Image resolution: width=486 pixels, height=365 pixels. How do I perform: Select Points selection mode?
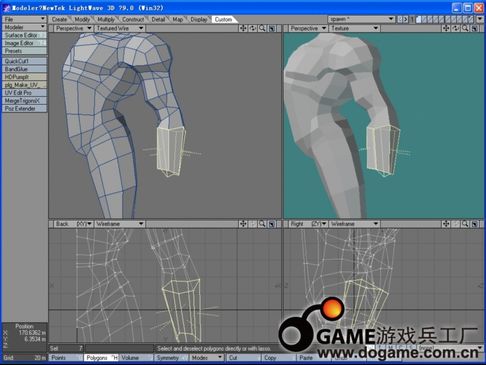[66, 358]
